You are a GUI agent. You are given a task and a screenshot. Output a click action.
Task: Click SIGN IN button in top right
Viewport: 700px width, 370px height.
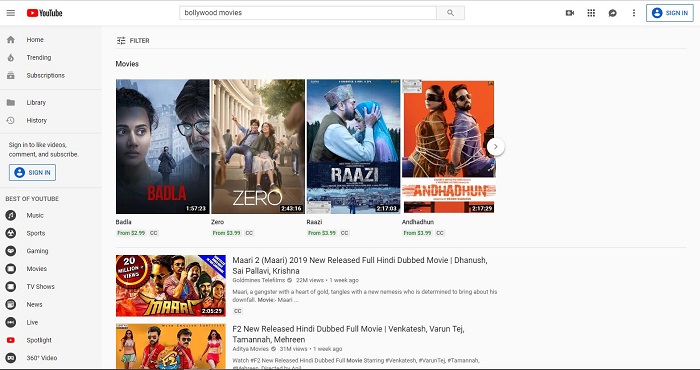click(670, 13)
